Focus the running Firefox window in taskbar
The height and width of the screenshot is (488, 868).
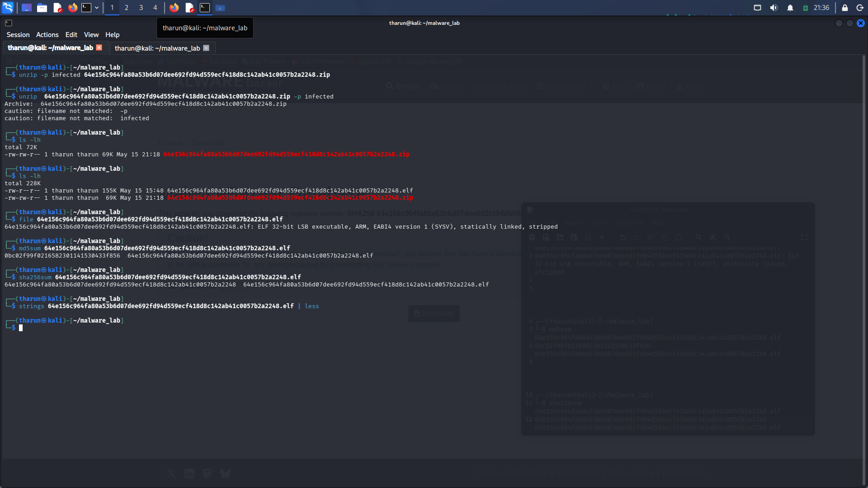click(174, 8)
